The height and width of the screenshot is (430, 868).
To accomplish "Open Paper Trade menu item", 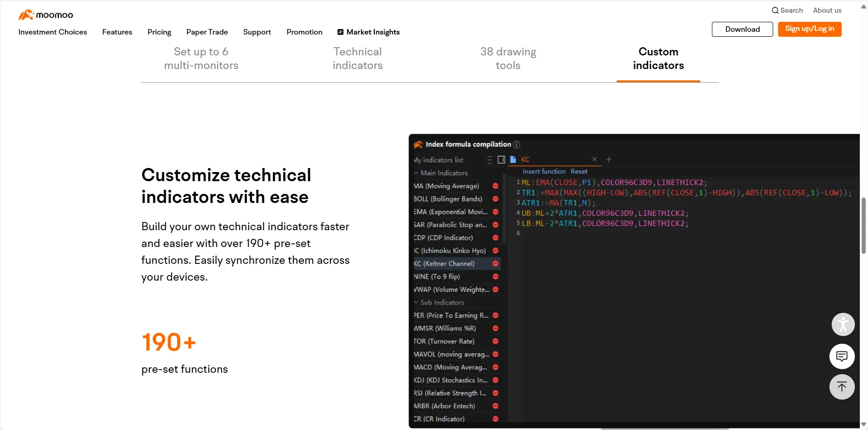I will 207,32.
